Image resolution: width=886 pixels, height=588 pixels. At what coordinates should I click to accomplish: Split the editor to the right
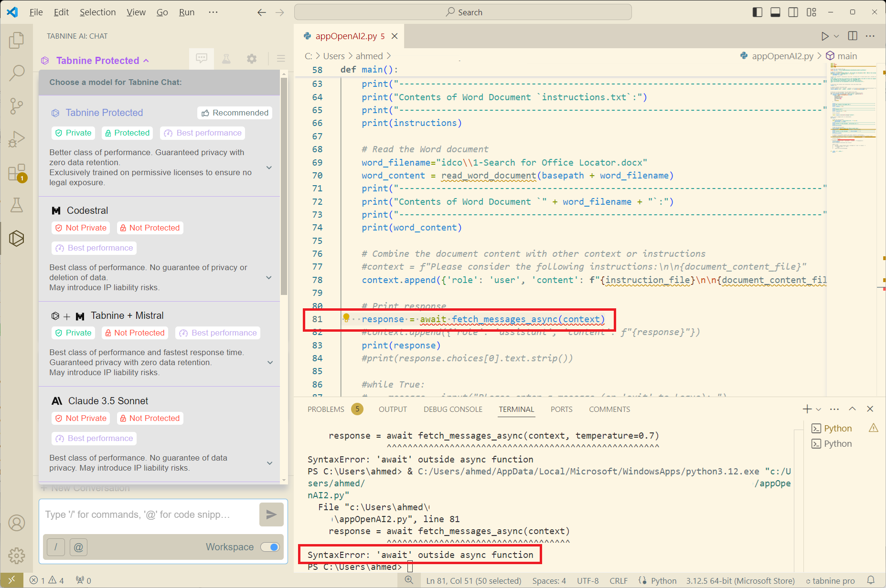[853, 36]
